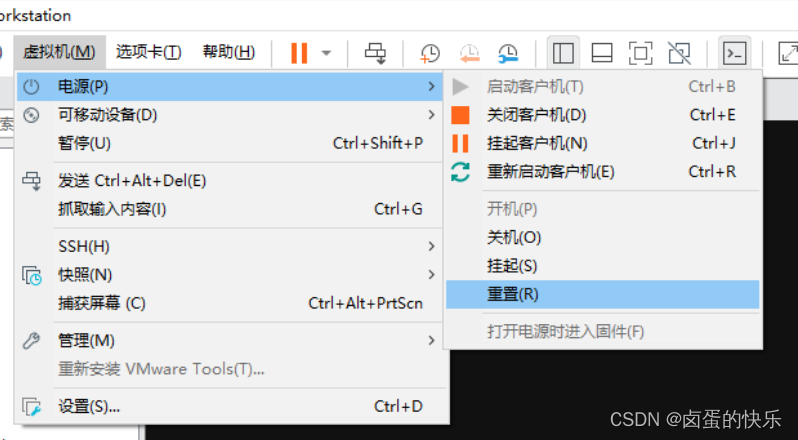The image size is (798, 440).
Task: Select the 快照(N) menu entry
Action: pyautogui.click(x=231, y=275)
